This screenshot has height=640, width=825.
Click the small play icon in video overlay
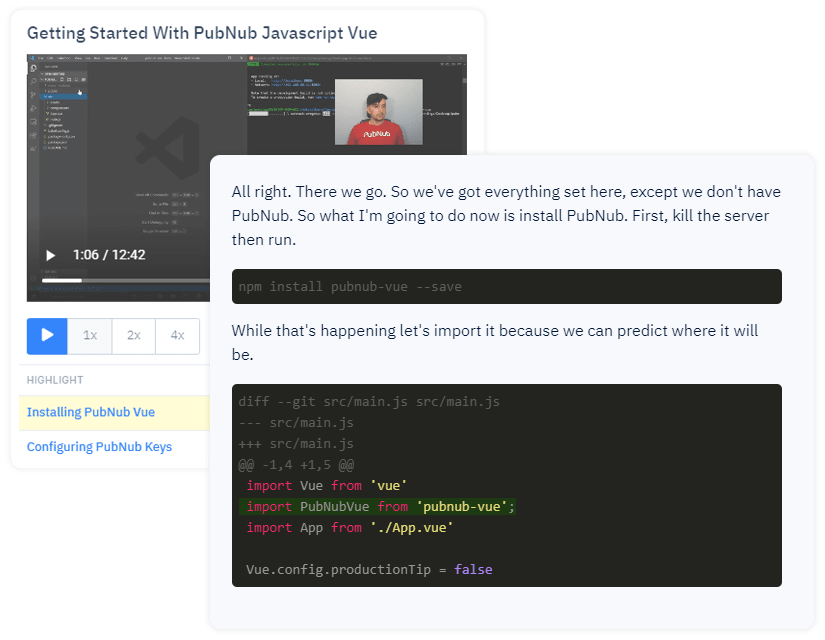point(51,255)
